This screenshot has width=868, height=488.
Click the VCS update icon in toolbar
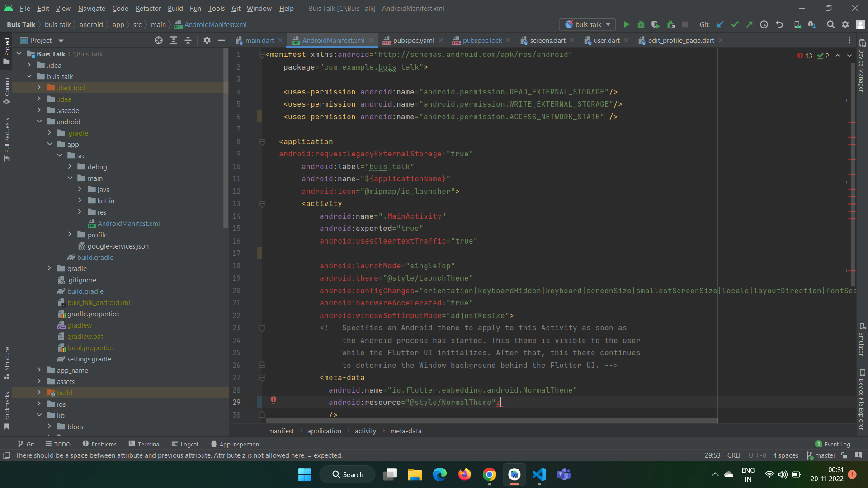(x=721, y=24)
